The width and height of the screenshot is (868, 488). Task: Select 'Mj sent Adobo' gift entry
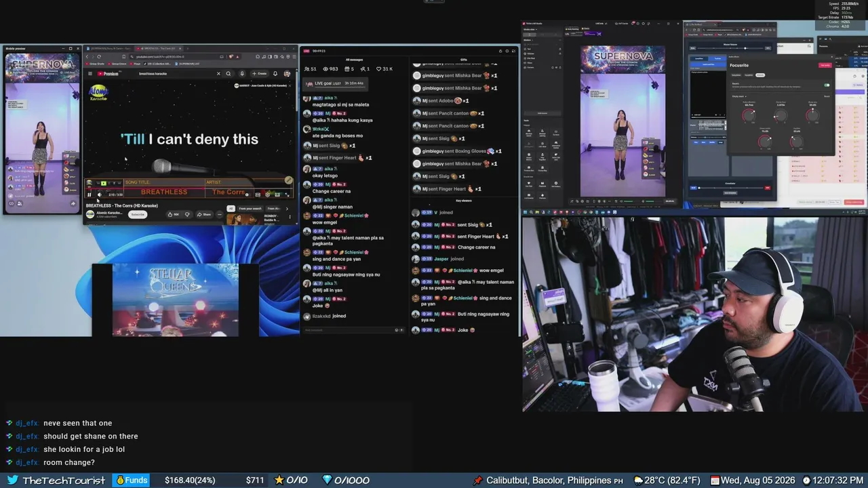point(441,100)
